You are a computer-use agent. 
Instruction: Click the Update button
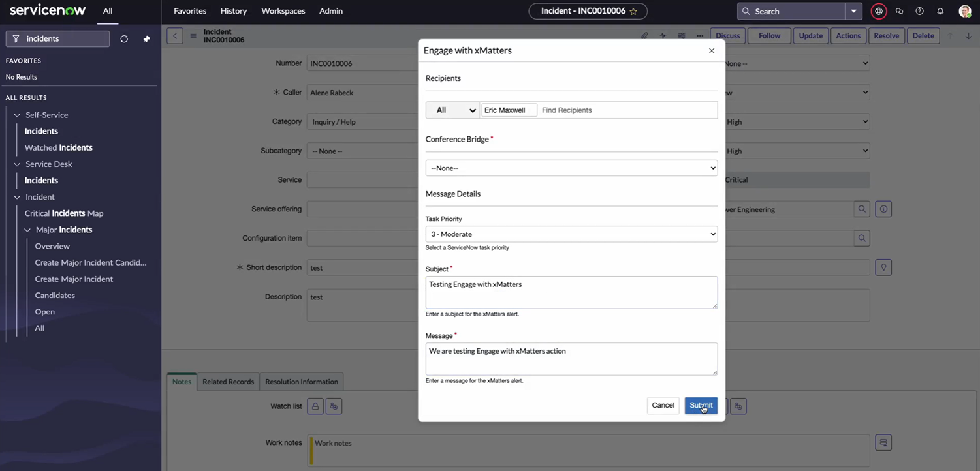tap(811, 36)
